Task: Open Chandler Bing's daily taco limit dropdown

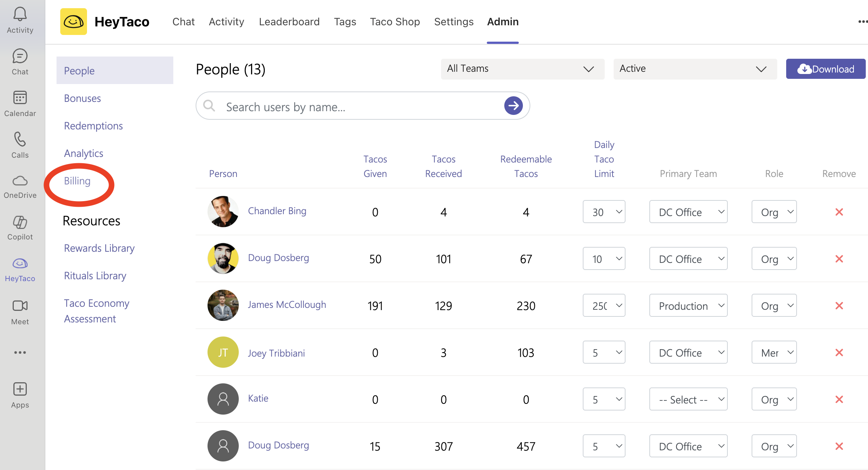Action: pyautogui.click(x=604, y=212)
